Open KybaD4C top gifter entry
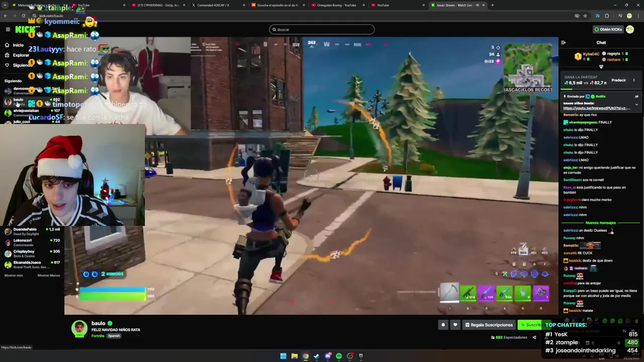This screenshot has height=362, width=644. (587, 56)
